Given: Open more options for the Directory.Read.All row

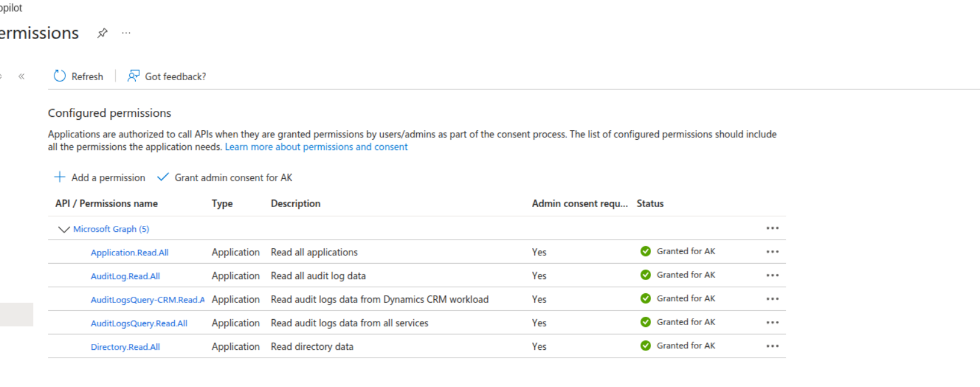Looking at the screenshot, I should (x=772, y=346).
